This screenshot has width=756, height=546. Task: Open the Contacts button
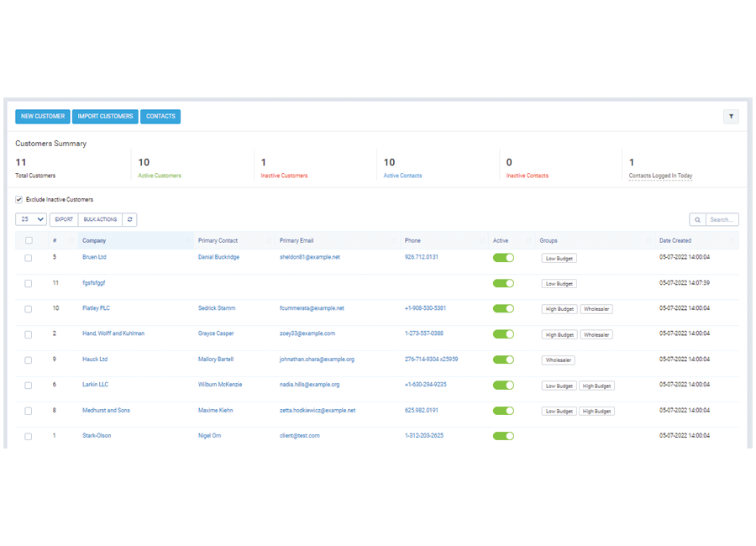click(x=160, y=117)
